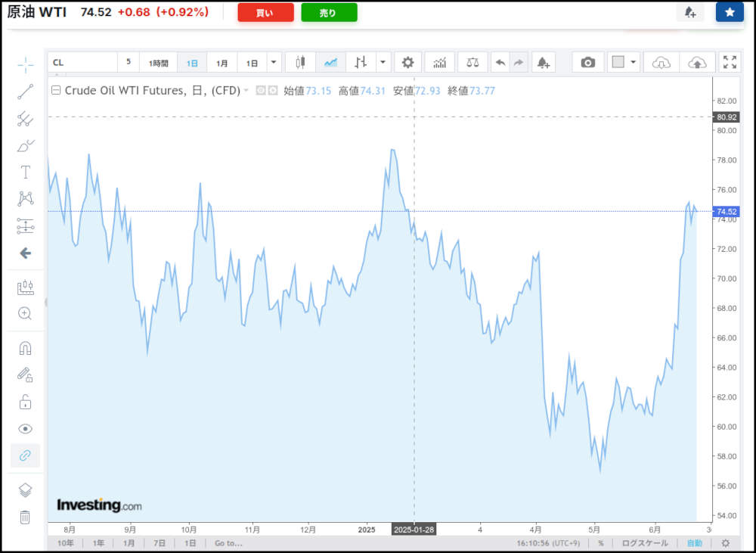Take a chart snapshot with camera icon

tap(587, 62)
